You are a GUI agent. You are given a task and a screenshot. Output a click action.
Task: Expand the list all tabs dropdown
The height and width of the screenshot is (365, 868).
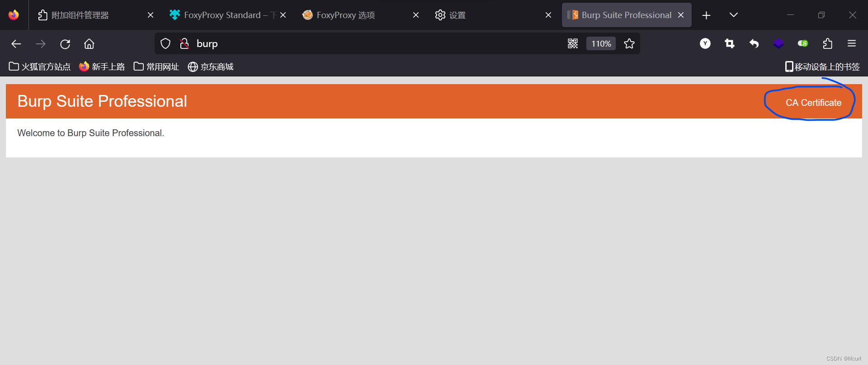pyautogui.click(x=734, y=15)
